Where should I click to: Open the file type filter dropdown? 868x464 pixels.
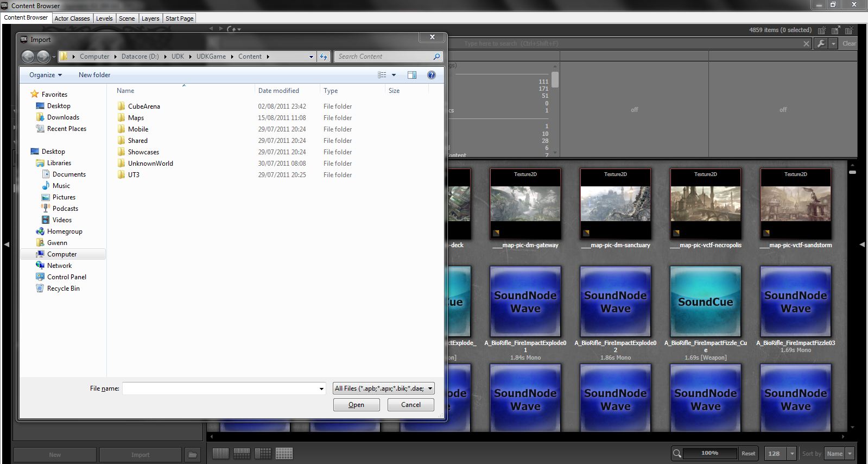point(384,388)
